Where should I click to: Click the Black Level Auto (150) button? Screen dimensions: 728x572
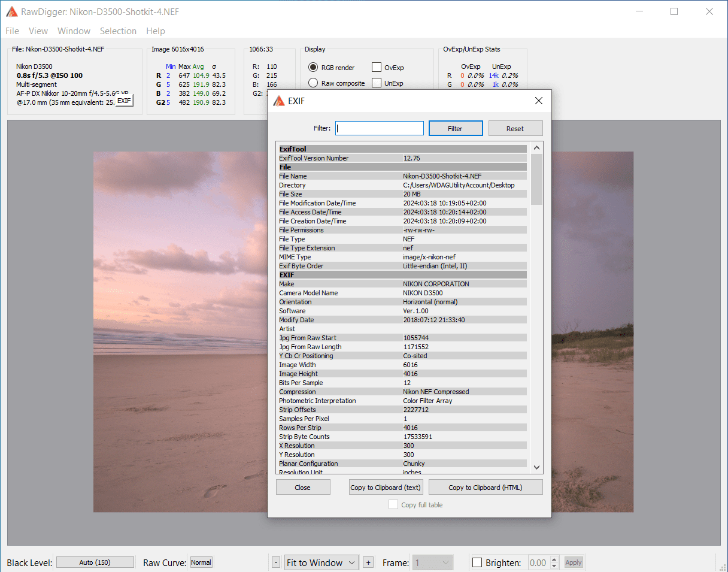pos(95,562)
